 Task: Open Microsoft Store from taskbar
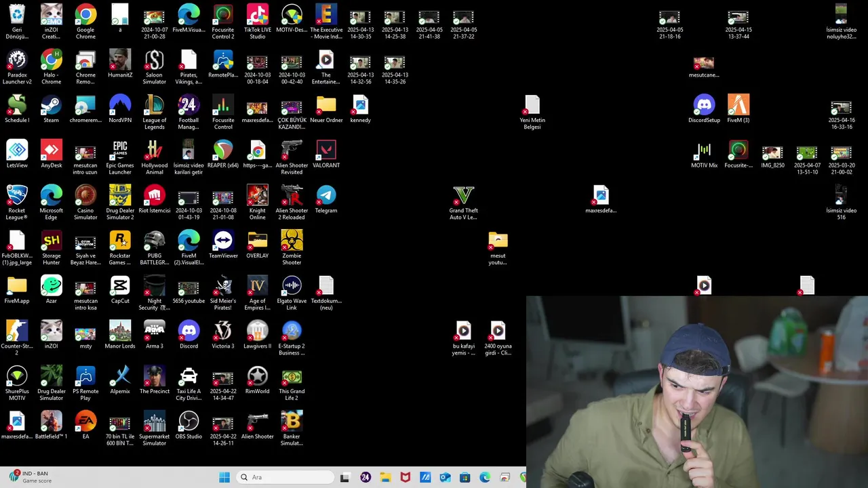tap(465, 477)
